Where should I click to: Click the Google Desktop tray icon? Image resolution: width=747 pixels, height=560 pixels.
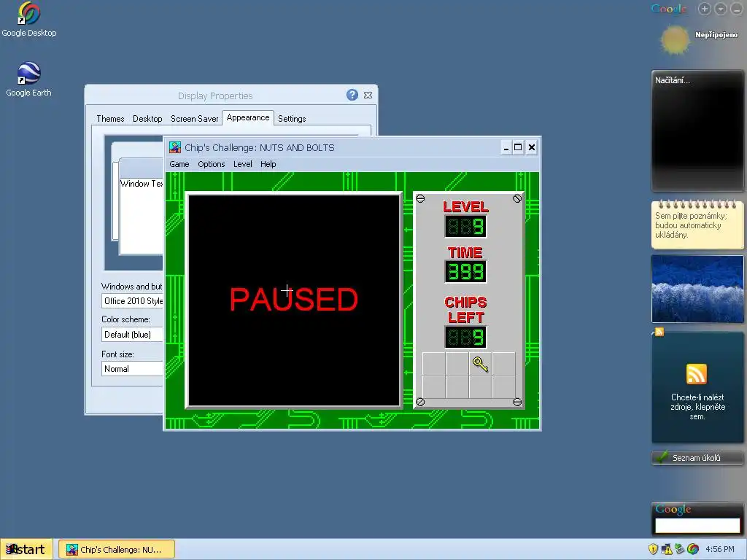(x=693, y=549)
